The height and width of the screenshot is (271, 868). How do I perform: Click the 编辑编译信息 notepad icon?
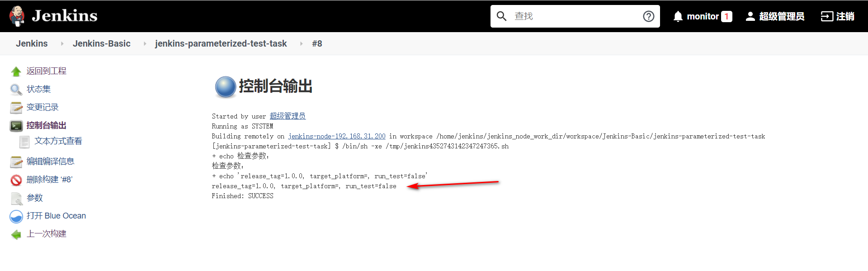click(16, 162)
